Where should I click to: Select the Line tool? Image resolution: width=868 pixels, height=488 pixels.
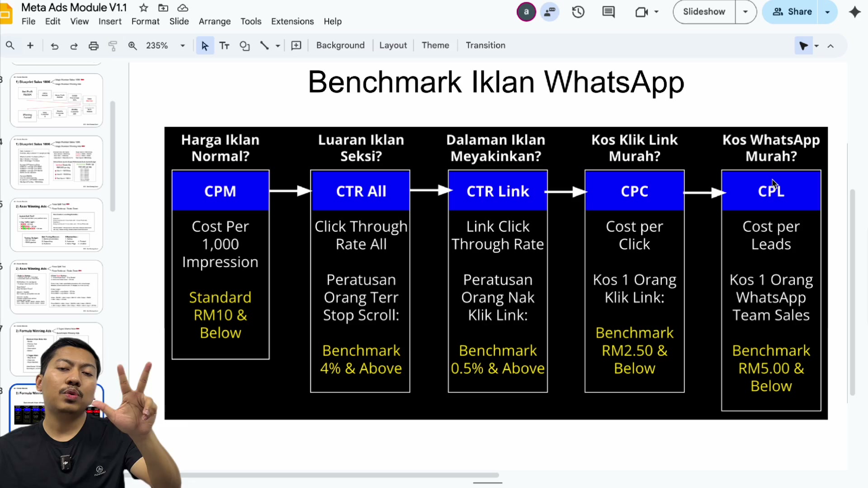point(264,46)
